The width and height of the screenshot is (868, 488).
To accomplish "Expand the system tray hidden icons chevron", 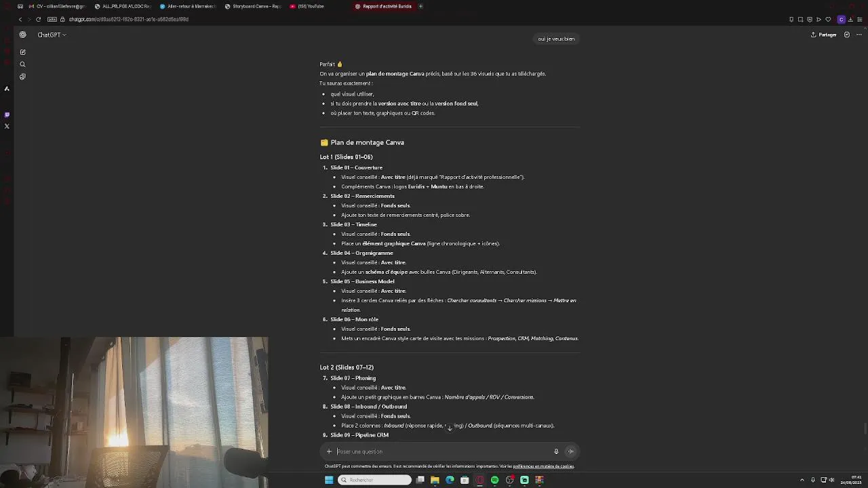I will point(802,480).
